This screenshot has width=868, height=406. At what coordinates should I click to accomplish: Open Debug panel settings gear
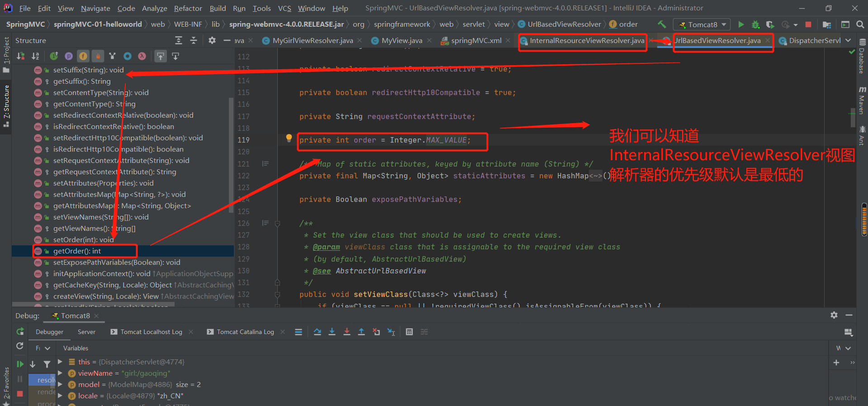pyautogui.click(x=834, y=315)
